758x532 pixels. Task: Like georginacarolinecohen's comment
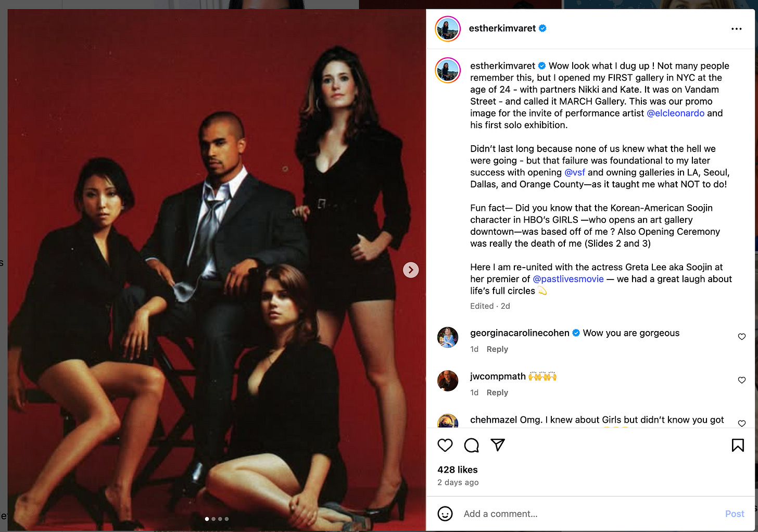coord(742,337)
